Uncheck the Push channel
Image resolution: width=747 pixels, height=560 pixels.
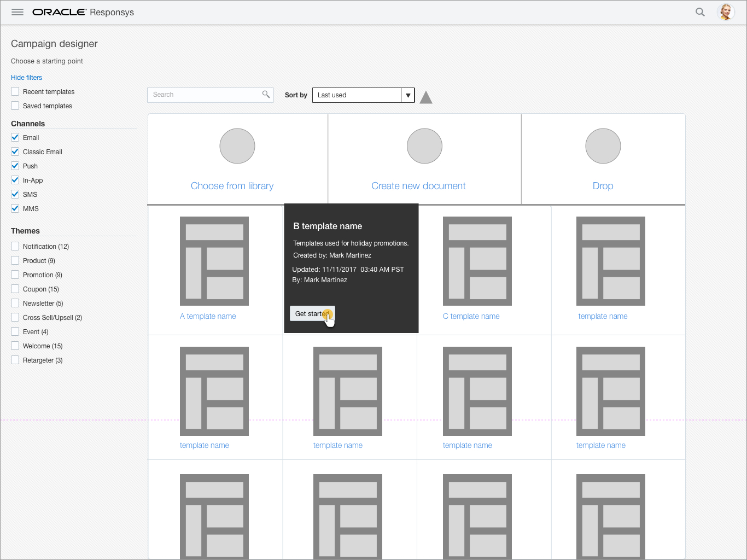pyautogui.click(x=15, y=166)
